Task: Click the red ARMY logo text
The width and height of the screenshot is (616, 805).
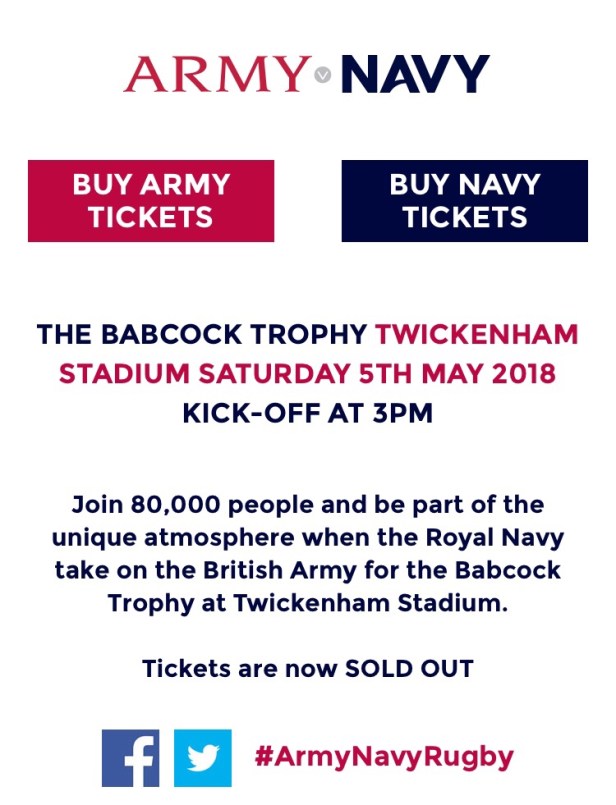Action: (x=216, y=74)
